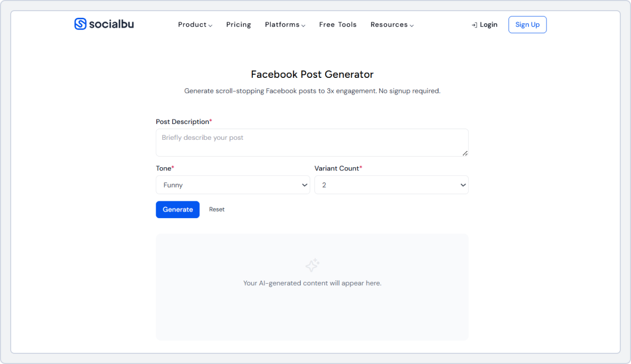Open the Product menu
This screenshot has width=631, height=364.
click(195, 24)
